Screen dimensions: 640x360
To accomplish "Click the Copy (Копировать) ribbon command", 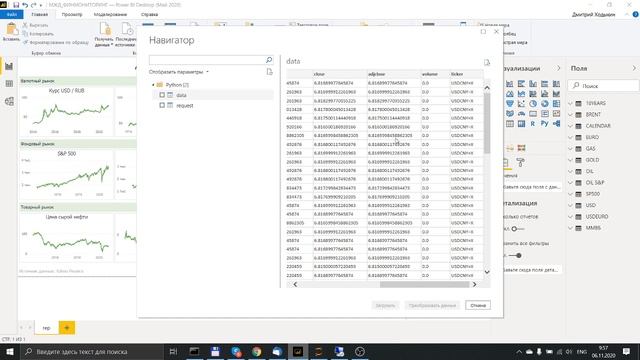I will (38, 34).
